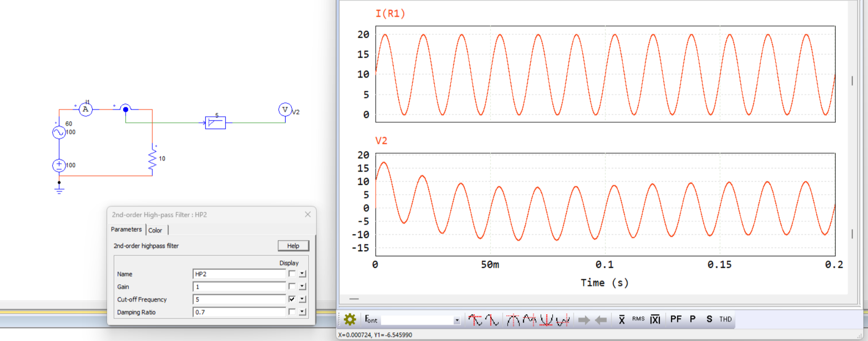The image size is (868, 341).
Task: Click the 0.15 x-axis tick label
Action: [x=719, y=265]
